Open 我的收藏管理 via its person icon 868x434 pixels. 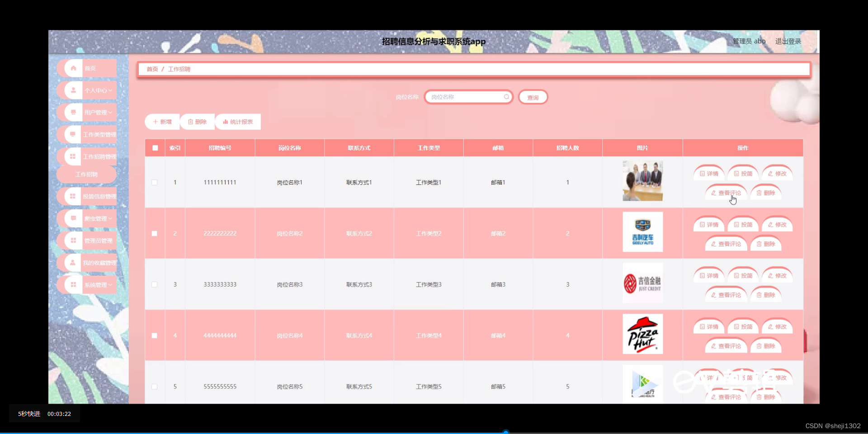(73, 262)
